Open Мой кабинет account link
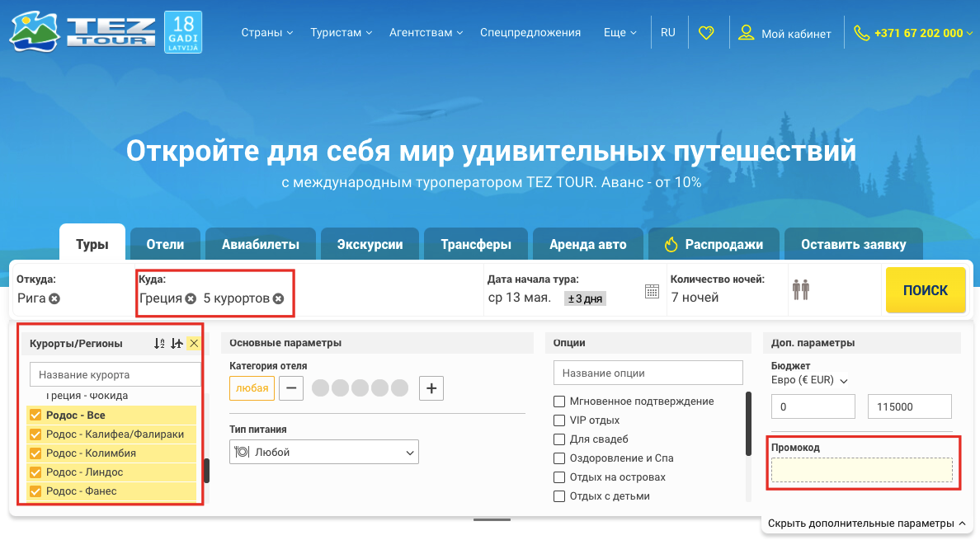Screen dimensions: 980x540 click(785, 33)
